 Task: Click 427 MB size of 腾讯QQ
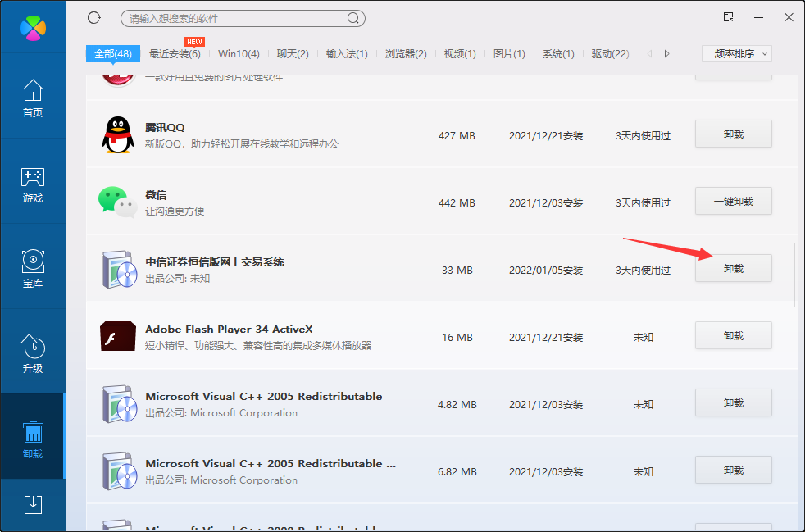(x=457, y=136)
